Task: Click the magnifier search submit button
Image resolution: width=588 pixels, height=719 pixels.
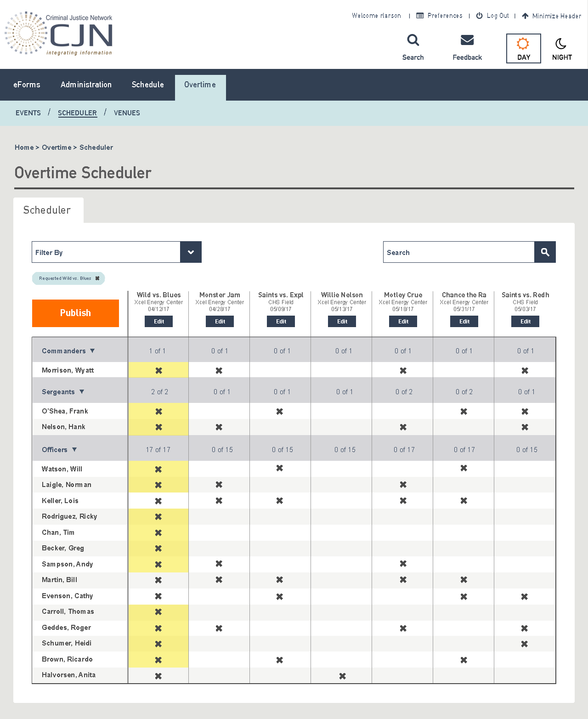Action: pos(545,252)
